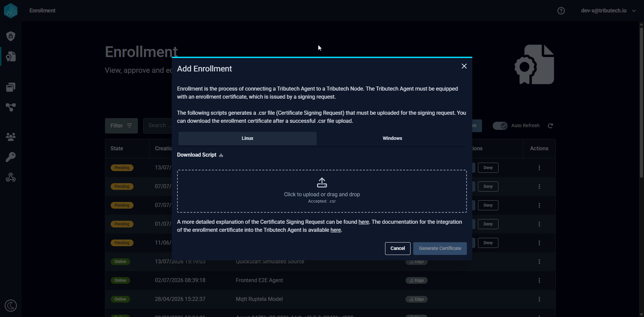Select the Enrollment certificate sidebar icon
This screenshot has height=317, width=644.
coord(11,56)
